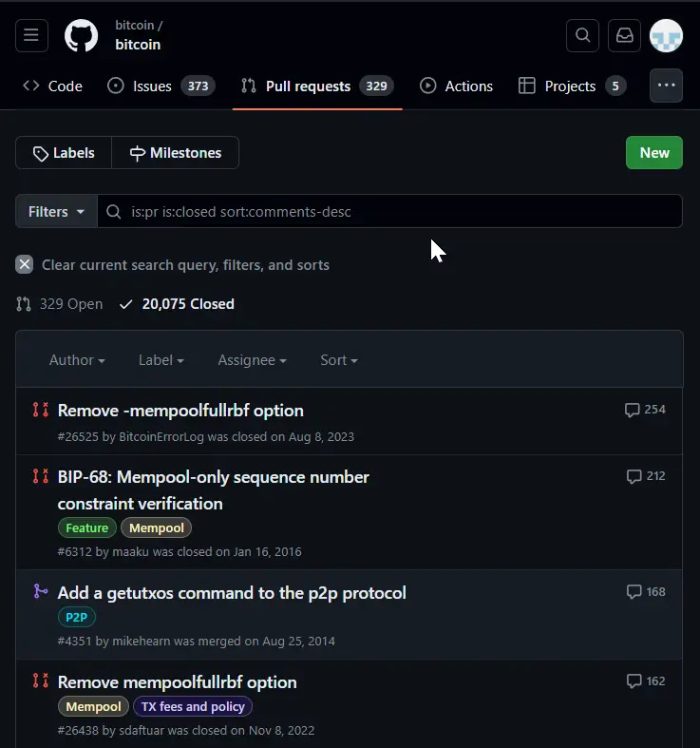The height and width of the screenshot is (748, 700).
Task: Click merged PR icon beside getutxos title
Action: pyautogui.click(x=41, y=591)
